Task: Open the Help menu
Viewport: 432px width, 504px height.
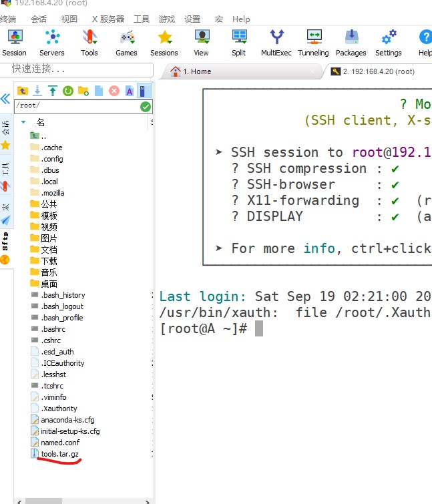Action: pyautogui.click(x=241, y=19)
